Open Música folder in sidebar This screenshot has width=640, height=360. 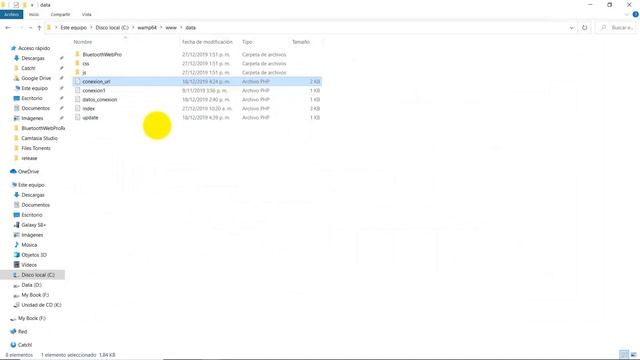click(x=29, y=245)
